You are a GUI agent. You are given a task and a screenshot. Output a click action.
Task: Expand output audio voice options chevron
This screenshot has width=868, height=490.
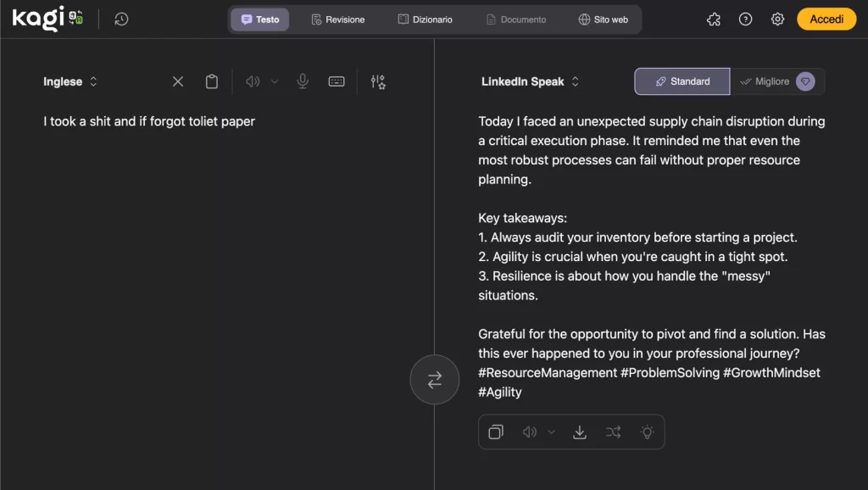pos(552,432)
